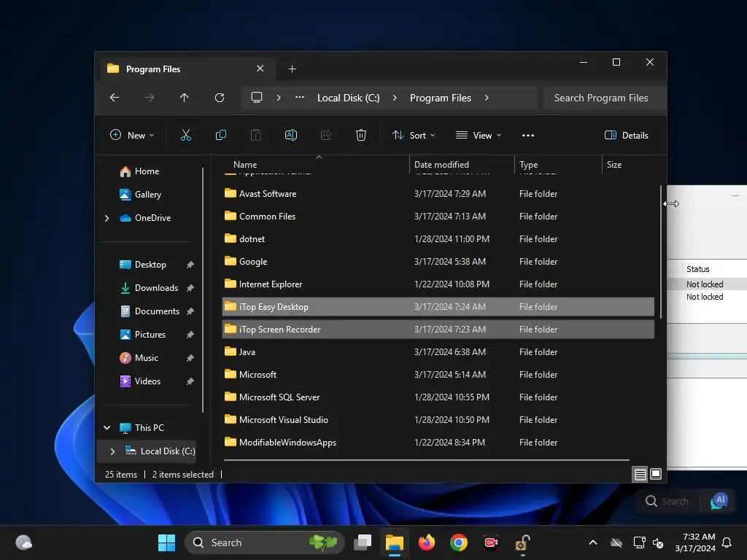The width and height of the screenshot is (747, 560).
Task: Close the Program Files tab
Action: 260,69
